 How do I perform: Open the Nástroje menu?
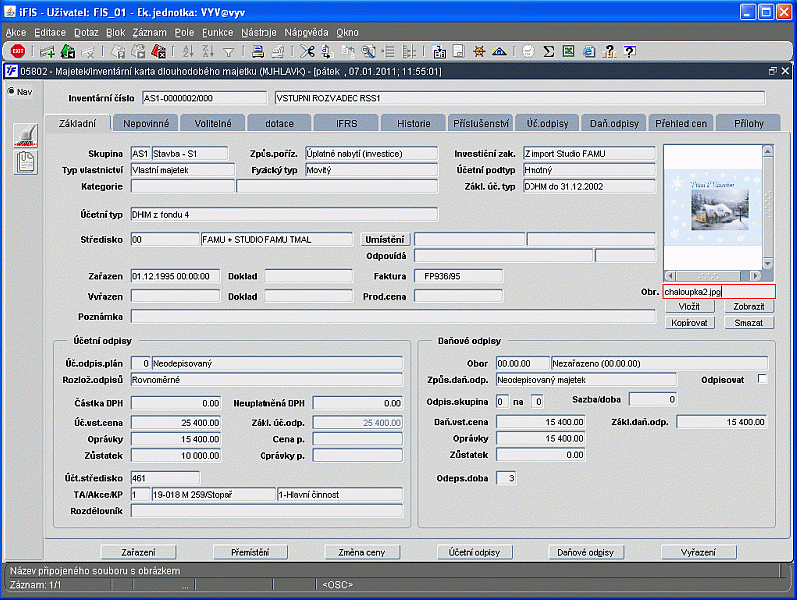tap(259, 32)
